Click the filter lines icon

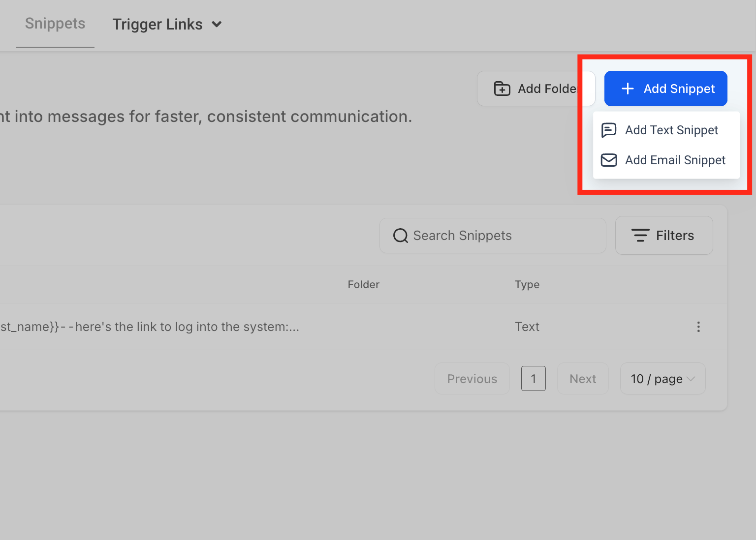(640, 236)
